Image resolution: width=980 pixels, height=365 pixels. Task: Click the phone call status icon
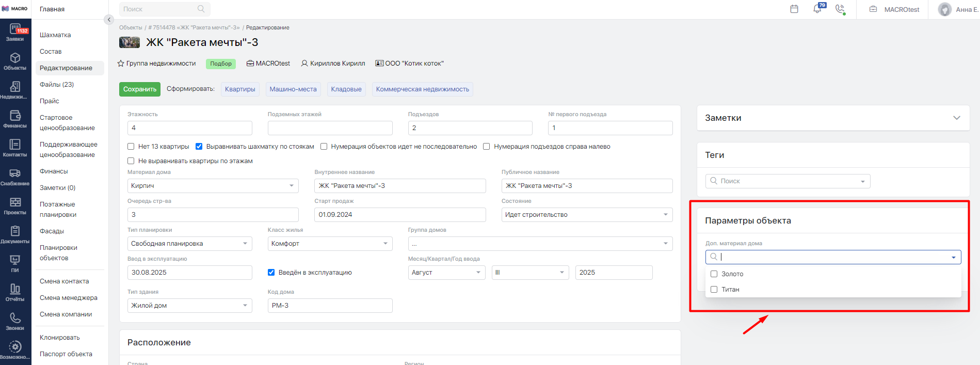pyautogui.click(x=840, y=9)
